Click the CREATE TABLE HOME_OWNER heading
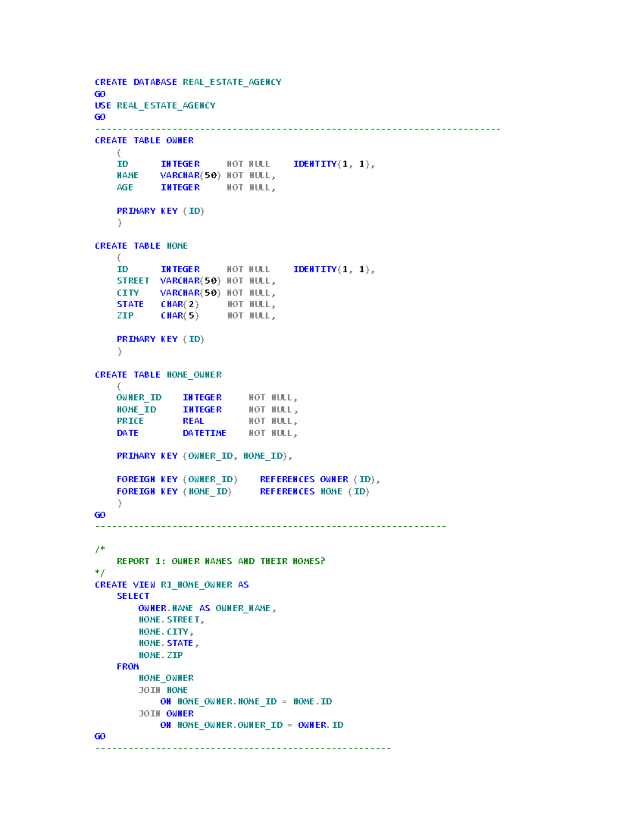The height and width of the screenshot is (834, 644). (x=158, y=374)
